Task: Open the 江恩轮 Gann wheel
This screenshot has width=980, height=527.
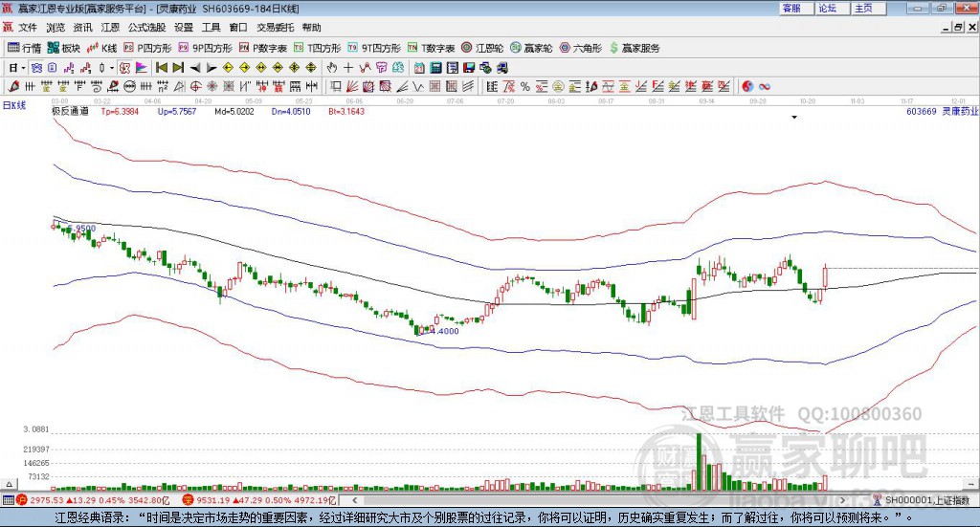Action: (482, 48)
